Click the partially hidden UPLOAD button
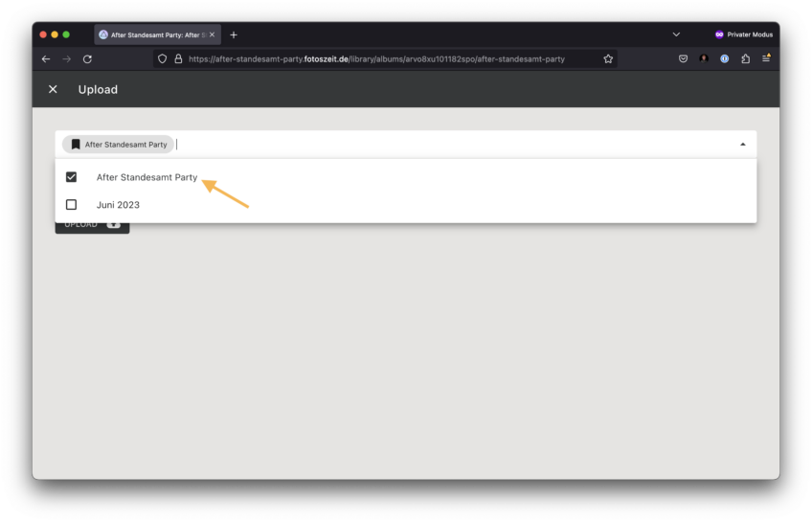Image resolution: width=812 pixels, height=522 pixels. tap(92, 228)
